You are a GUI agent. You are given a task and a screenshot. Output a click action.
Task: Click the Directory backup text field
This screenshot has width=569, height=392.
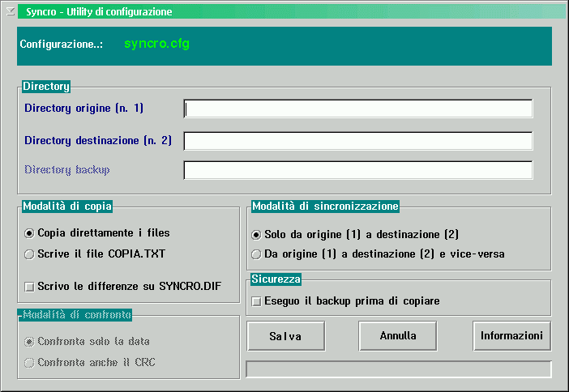pyautogui.click(x=357, y=170)
